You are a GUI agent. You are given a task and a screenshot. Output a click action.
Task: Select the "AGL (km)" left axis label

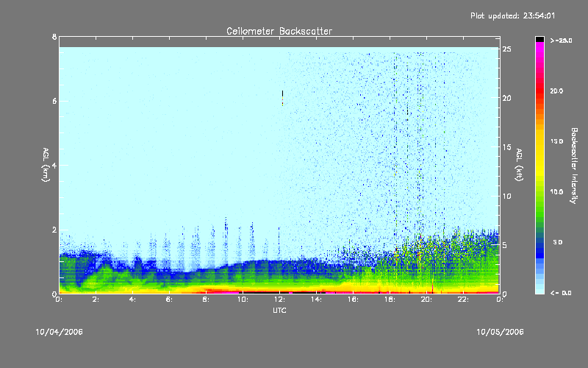[46, 165]
